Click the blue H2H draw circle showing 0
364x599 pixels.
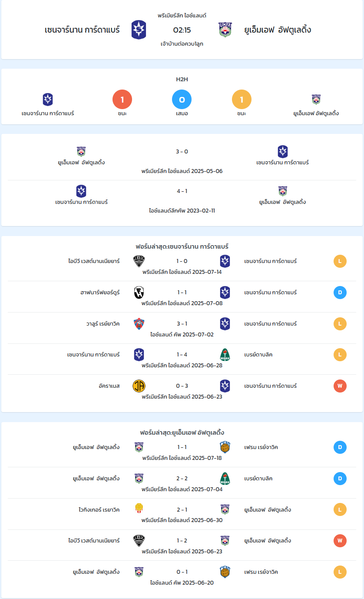click(182, 100)
